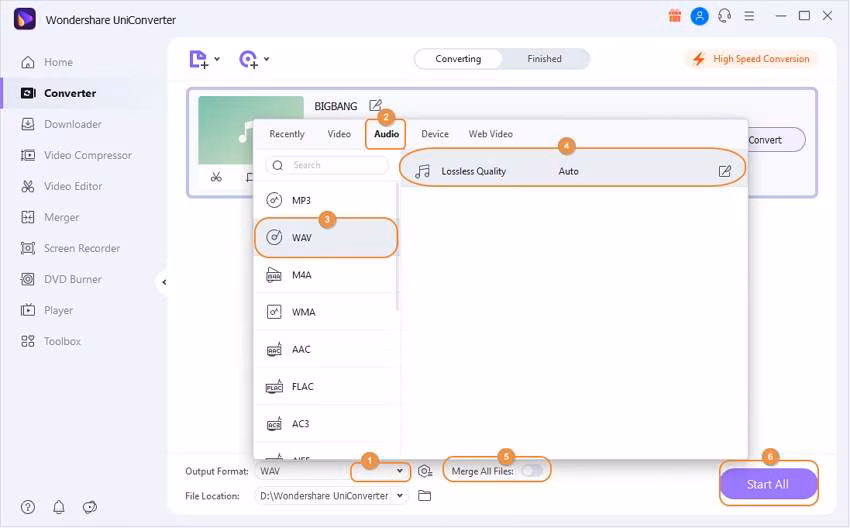Open the feedback icon at bottom left
This screenshot has width=850, height=528.
click(89, 507)
